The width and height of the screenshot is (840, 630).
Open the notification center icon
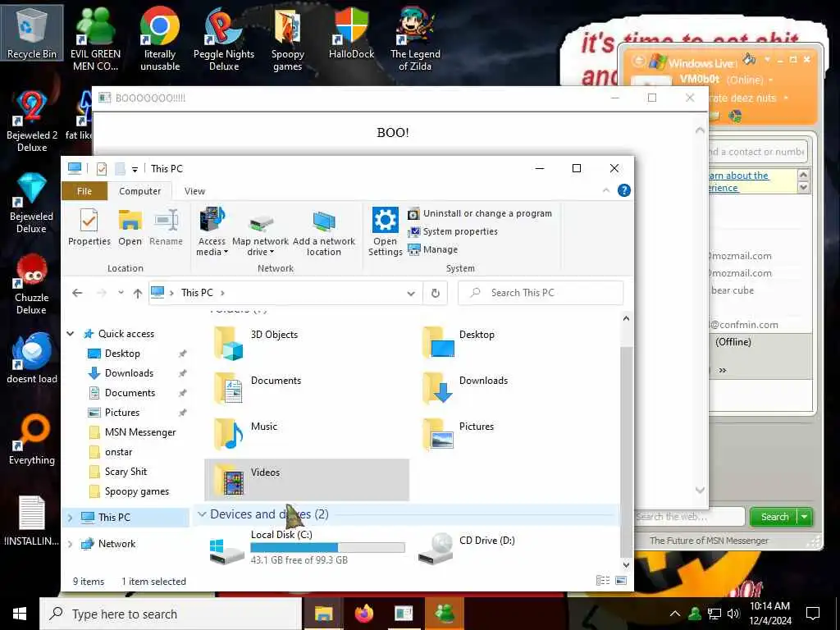pyautogui.click(x=813, y=614)
